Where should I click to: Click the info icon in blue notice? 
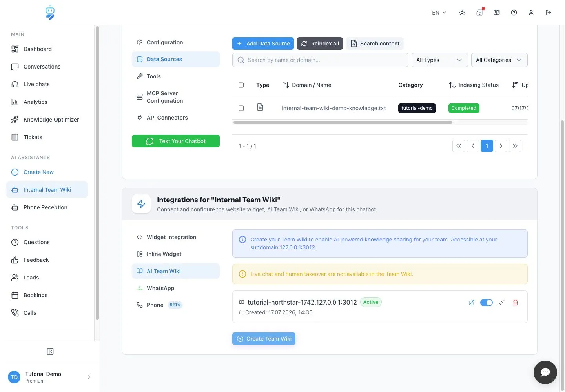tap(242, 240)
